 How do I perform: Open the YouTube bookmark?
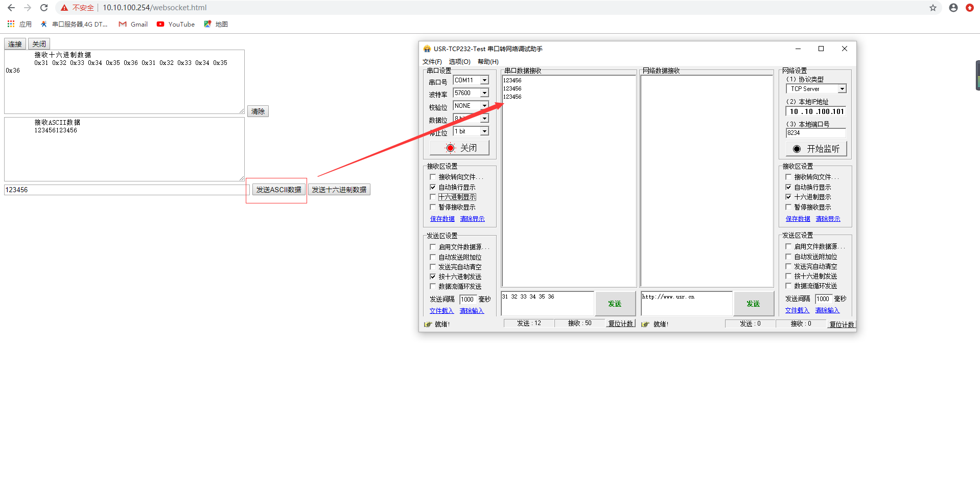tap(176, 24)
